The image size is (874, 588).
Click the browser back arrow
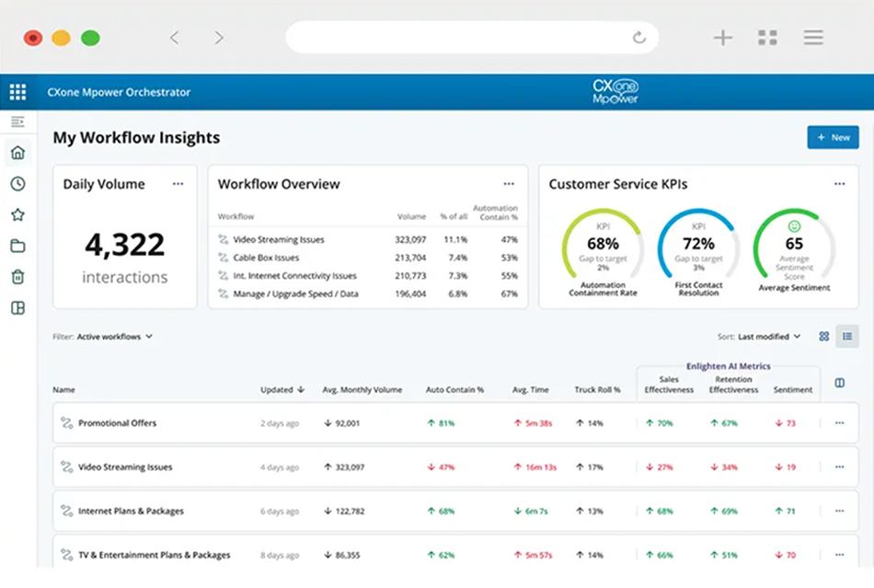[175, 38]
